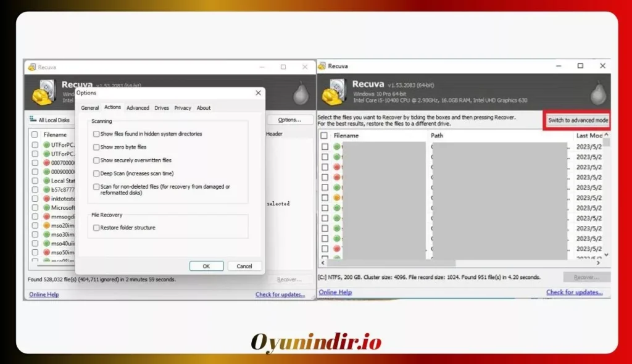Image resolution: width=632 pixels, height=364 pixels.
Task: Enable Show files found in hidden system directories
Action: coord(96,134)
